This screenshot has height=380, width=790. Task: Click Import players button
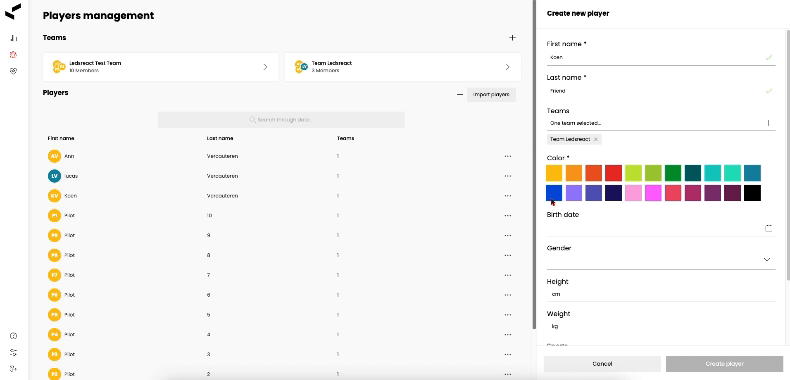coord(491,95)
